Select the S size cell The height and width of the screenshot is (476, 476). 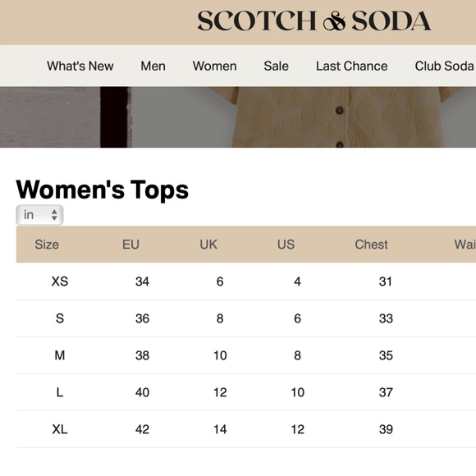(60, 318)
